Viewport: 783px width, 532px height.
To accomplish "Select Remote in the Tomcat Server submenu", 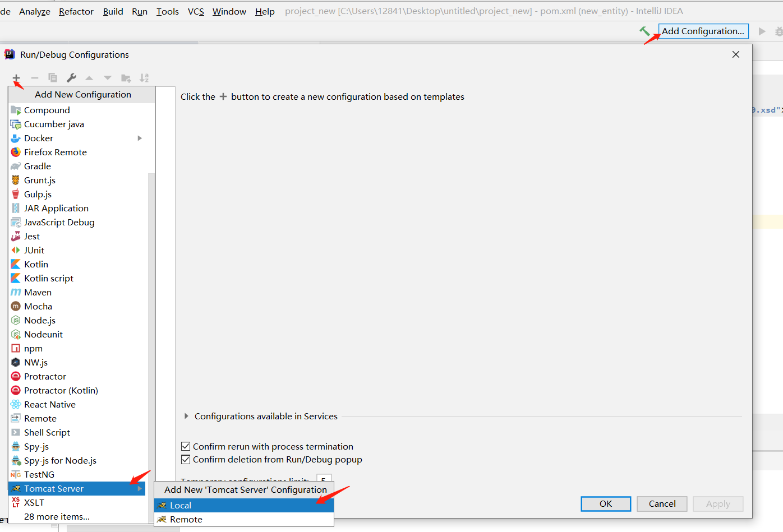I will (244, 519).
